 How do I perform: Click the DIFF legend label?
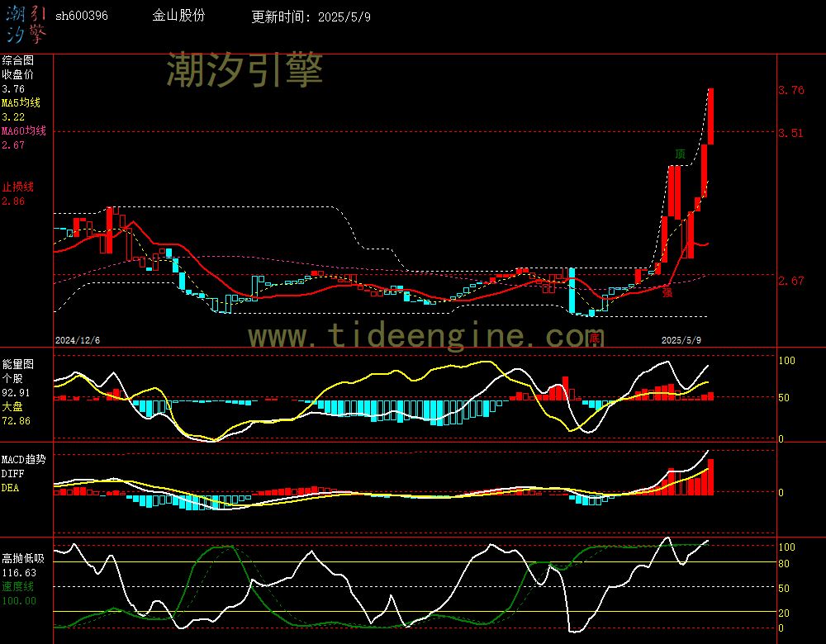(12, 474)
